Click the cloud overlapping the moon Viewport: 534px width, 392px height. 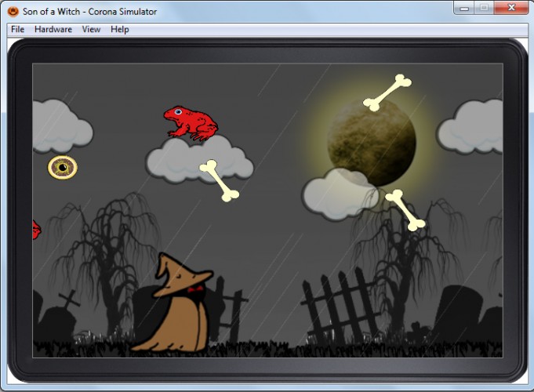[340, 194]
